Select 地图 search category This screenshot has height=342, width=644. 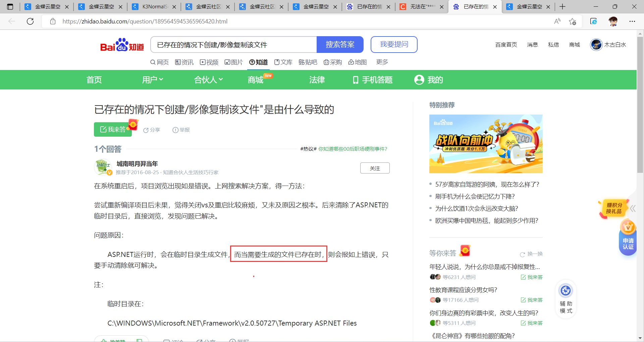tap(358, 62)
